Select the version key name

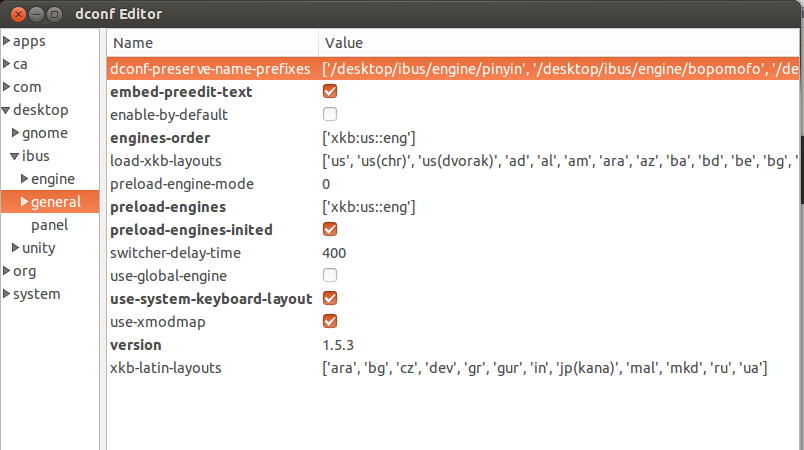(135, 345)
